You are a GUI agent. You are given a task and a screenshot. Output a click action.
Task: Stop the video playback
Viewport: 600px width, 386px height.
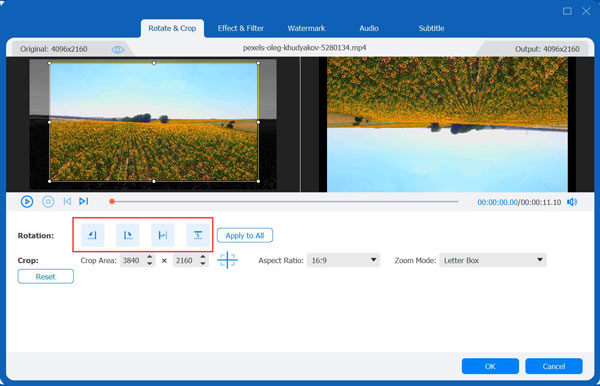coord(48,201)
